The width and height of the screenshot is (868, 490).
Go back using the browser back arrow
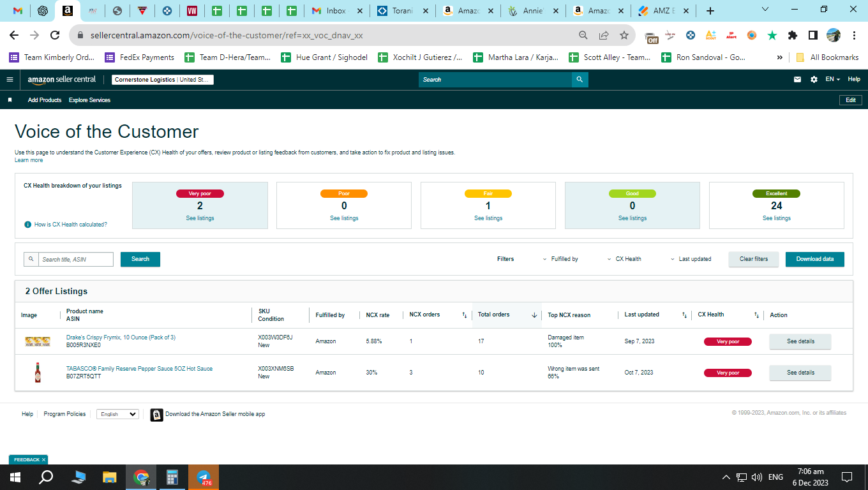coord(14,36)
